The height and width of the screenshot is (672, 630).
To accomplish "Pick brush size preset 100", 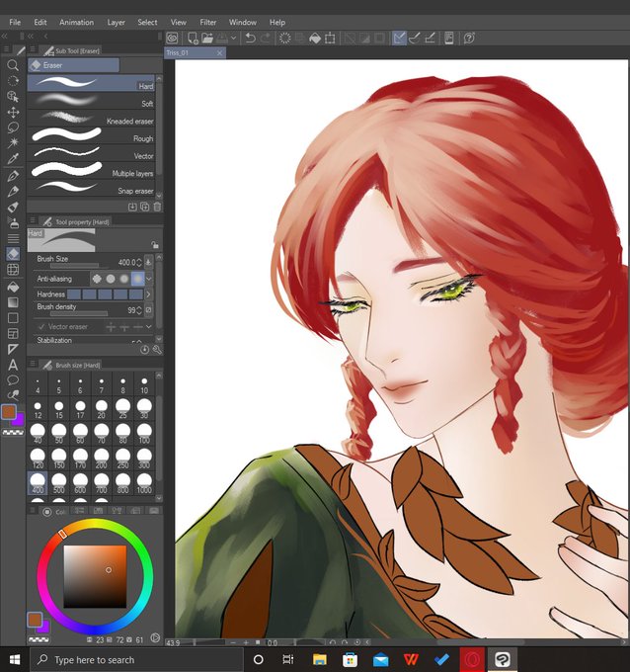I will click(x=144, y=433).
